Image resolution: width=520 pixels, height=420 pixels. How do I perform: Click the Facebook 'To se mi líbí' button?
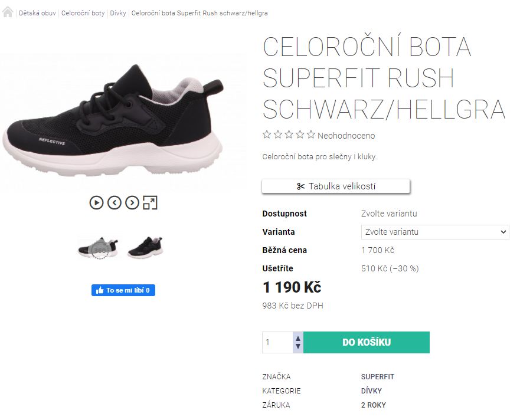click(123, 290)
